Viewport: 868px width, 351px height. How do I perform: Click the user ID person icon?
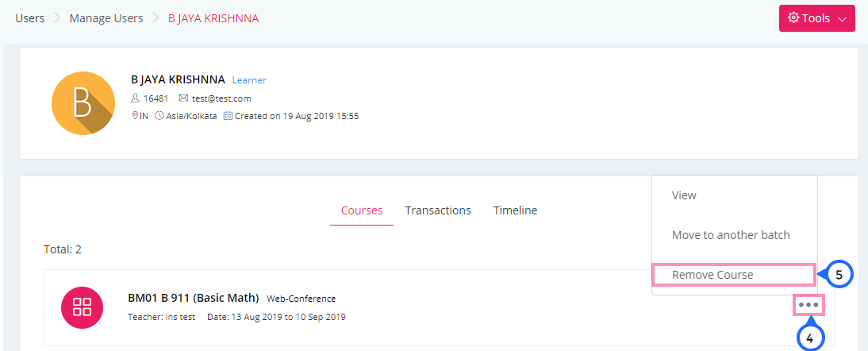coord(135,98)
